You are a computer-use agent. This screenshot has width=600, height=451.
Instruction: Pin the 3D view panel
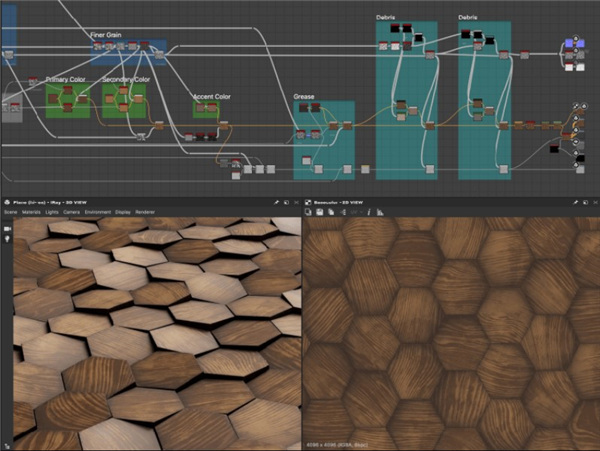(x=276, y=202)
